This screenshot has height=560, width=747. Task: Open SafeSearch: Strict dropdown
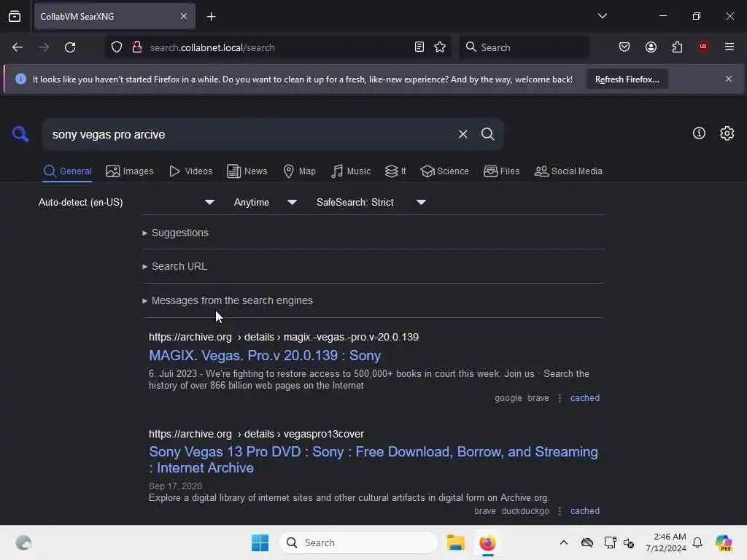[x=371, y=203]
